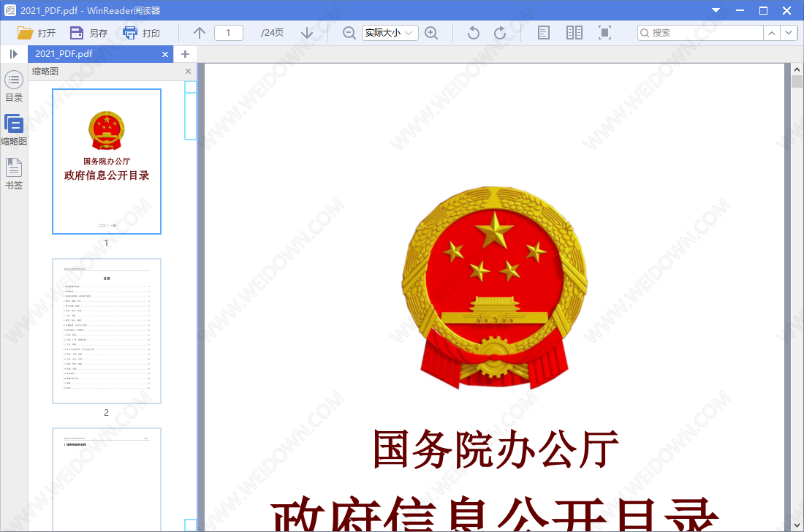Open the 实际大小 zoom dropdown
The width and height of the screenshot is (804, 532).
coord(390,33)
